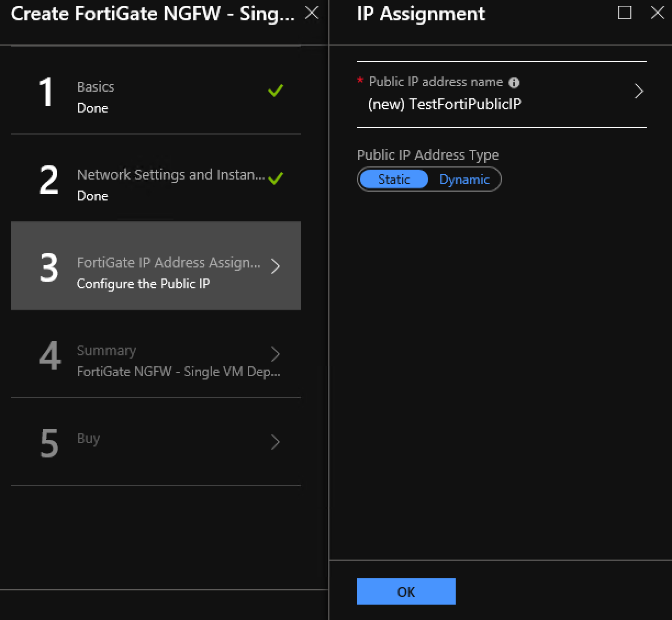Open Network Settings and Instance step

coord(156,178)
